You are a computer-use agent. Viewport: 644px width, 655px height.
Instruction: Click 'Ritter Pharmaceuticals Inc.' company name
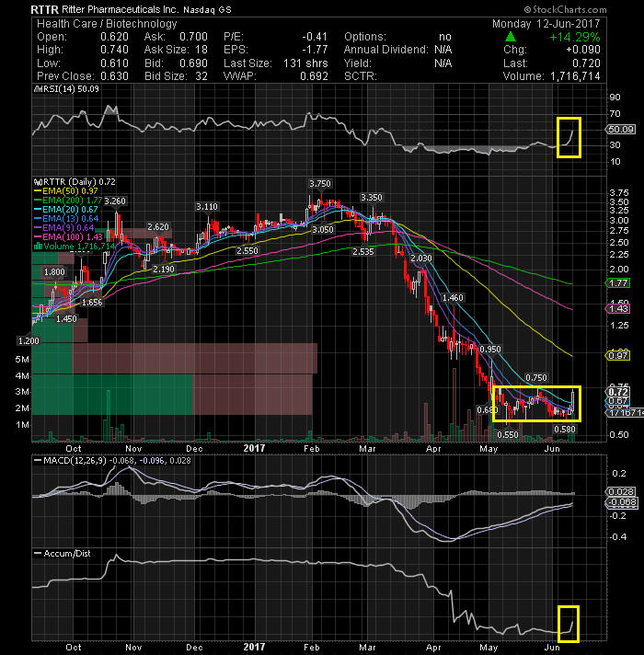(x=120, y=9)
